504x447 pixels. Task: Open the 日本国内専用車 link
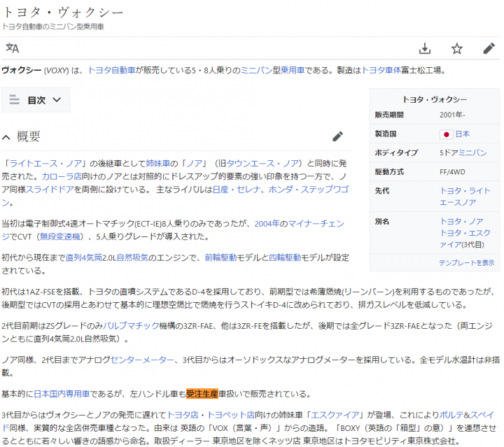[62, 394]
